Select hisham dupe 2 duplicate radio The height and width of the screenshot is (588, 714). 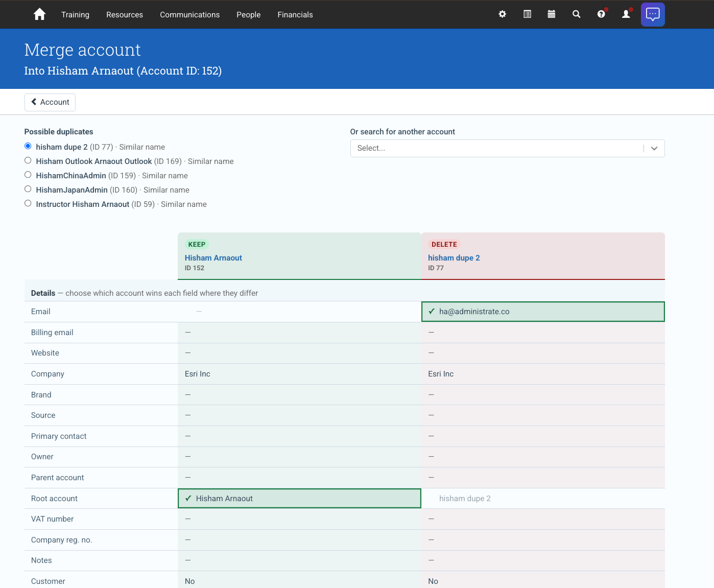(x=28, y=146)
